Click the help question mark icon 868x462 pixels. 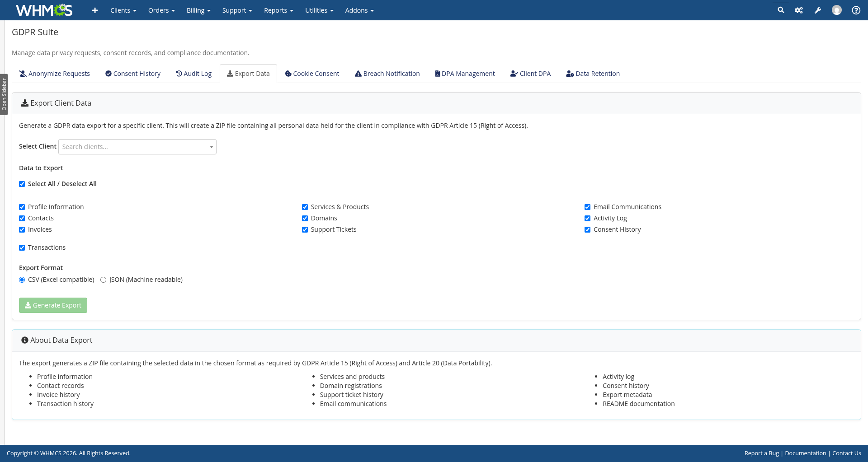coord(856,10)
